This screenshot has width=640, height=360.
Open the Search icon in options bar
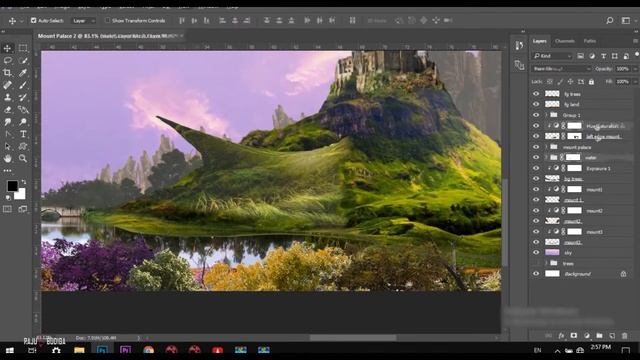point(609,20)
